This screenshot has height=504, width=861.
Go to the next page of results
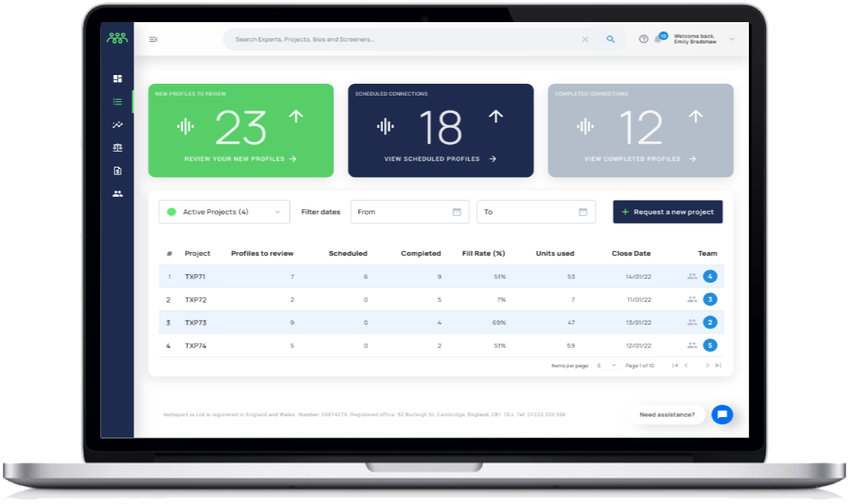pyautogui.click(x=707, y=366)
